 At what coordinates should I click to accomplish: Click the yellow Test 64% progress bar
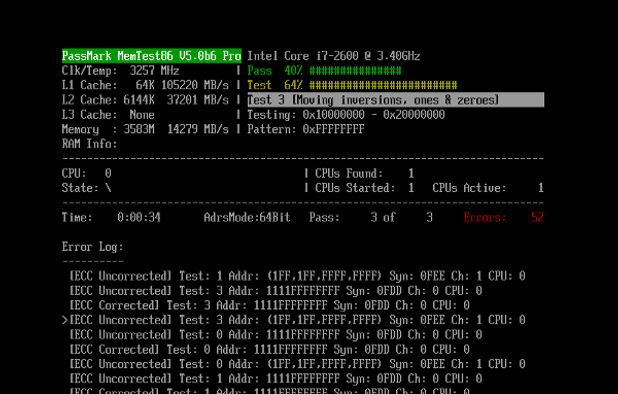pyautogui.click(x=352, y=85)
